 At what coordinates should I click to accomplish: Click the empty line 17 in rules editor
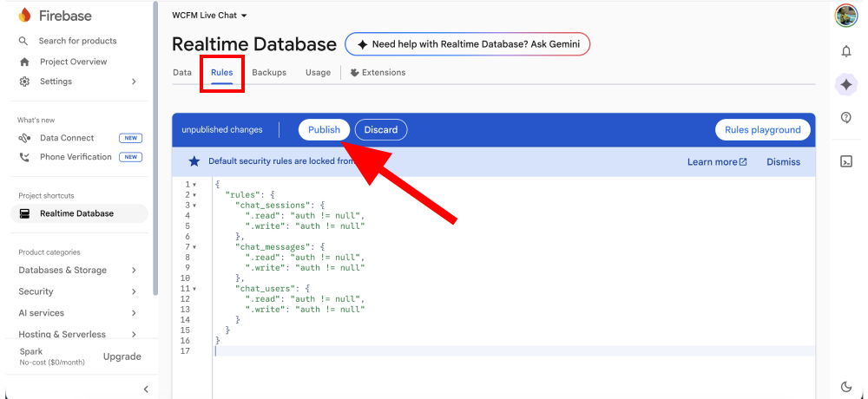pyautogui.click(x=512, y=351)
